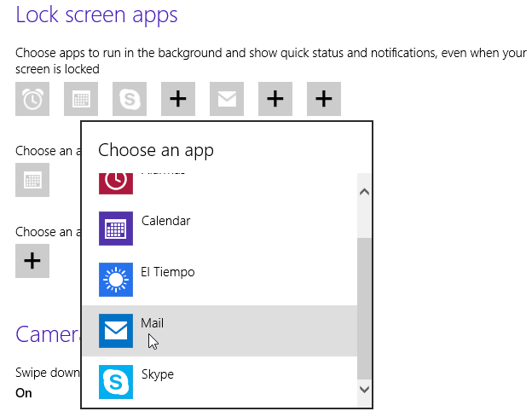Pick the El Tiempo text label in list
This screenshot has height=417, width=532.
(168, 272)
